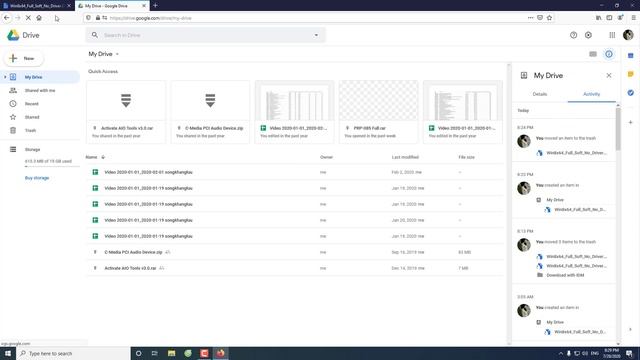Screen dimensions: 640x360
Task: Click the File size column header
Action: click(x=467, y=157)
